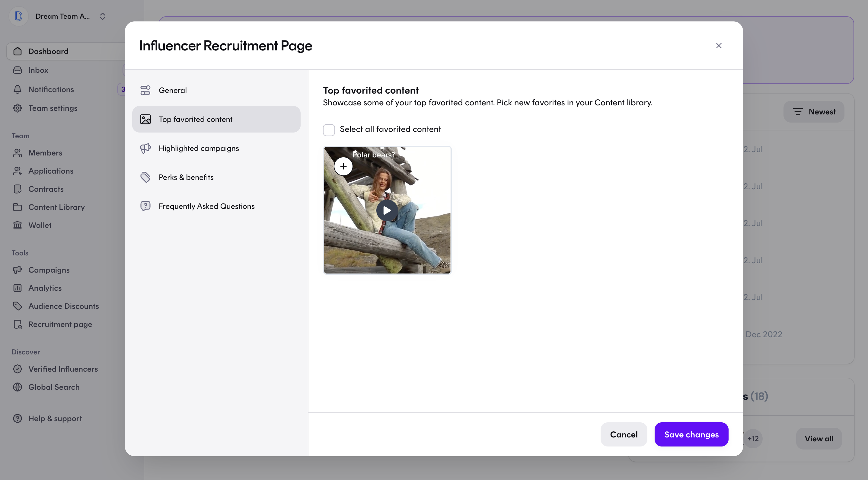The width and height of the screenshot is (868, 480).
Task: Click the Audience Discounts tag icon
Action: pos(18,306)
